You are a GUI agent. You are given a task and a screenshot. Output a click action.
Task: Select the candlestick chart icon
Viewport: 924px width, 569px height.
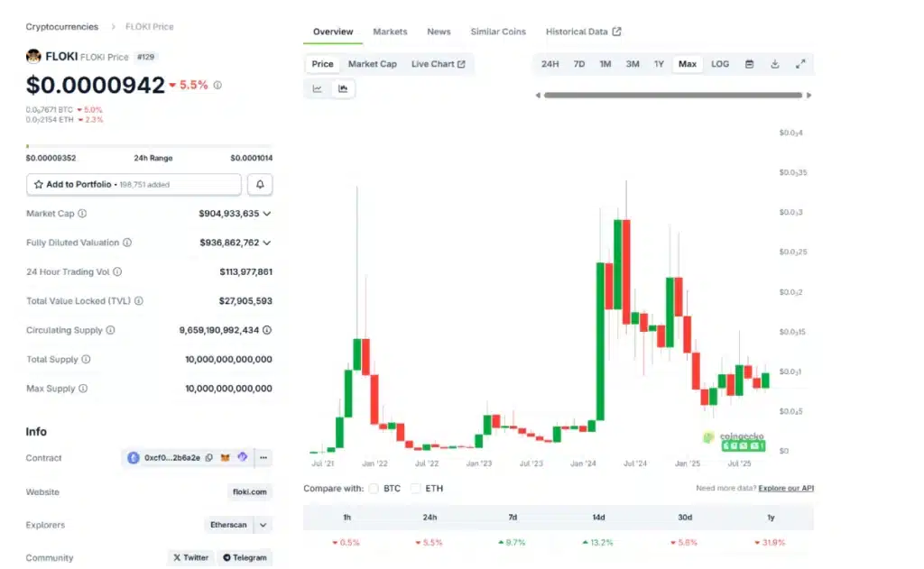pos(343,87)
